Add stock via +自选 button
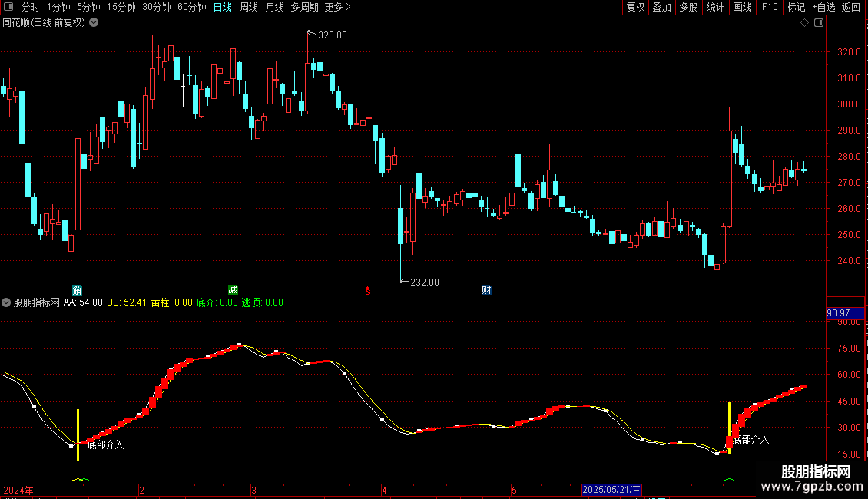The width and height of the screenshot is (868, 499). click(823, 7)
